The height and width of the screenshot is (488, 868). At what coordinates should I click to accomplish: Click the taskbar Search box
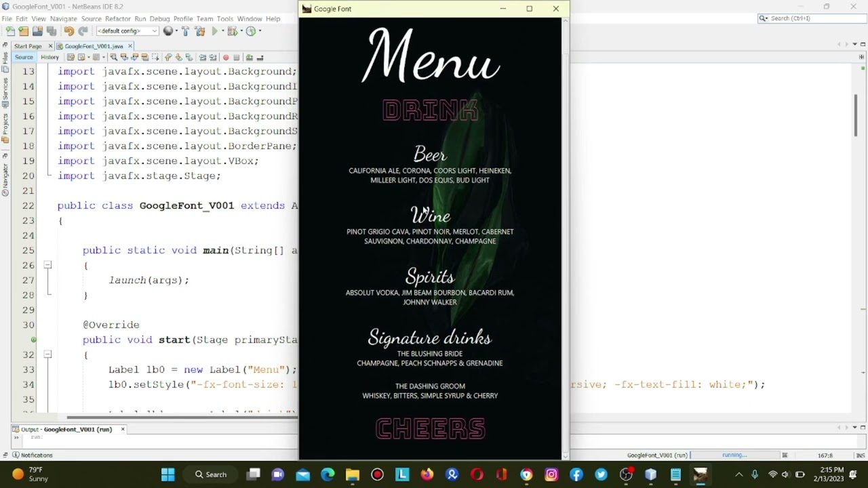click(211, 474)
